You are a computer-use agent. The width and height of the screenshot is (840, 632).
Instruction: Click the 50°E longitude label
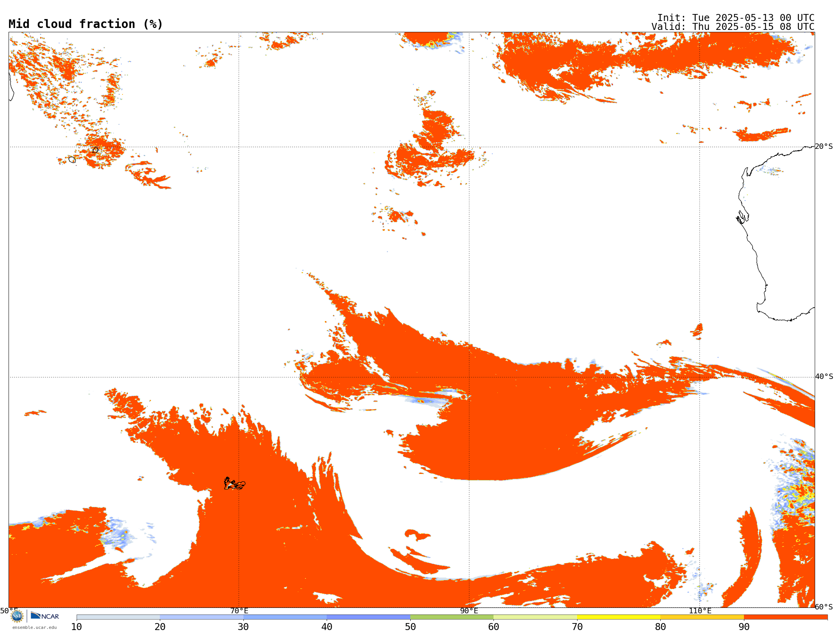[9, 611]
